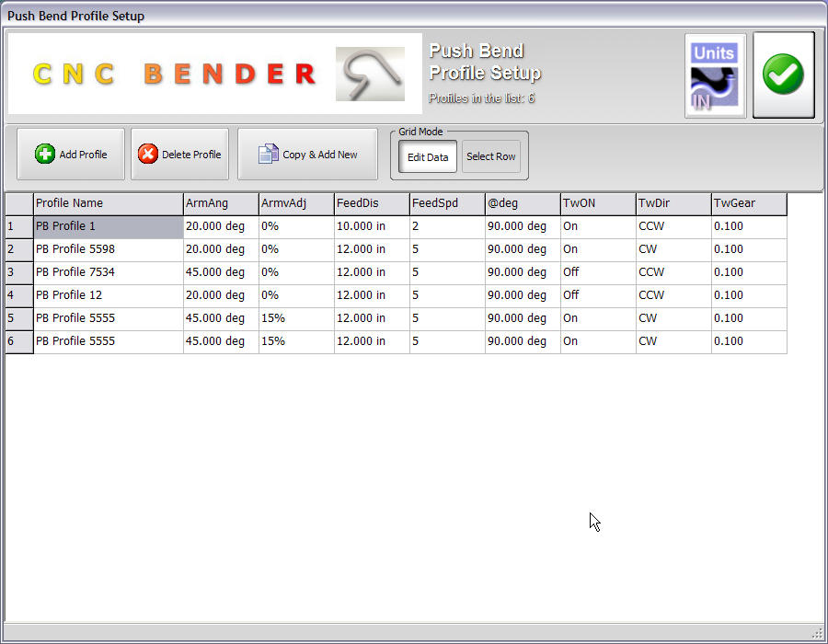Click the window resize grip corner

coord(816,633)
